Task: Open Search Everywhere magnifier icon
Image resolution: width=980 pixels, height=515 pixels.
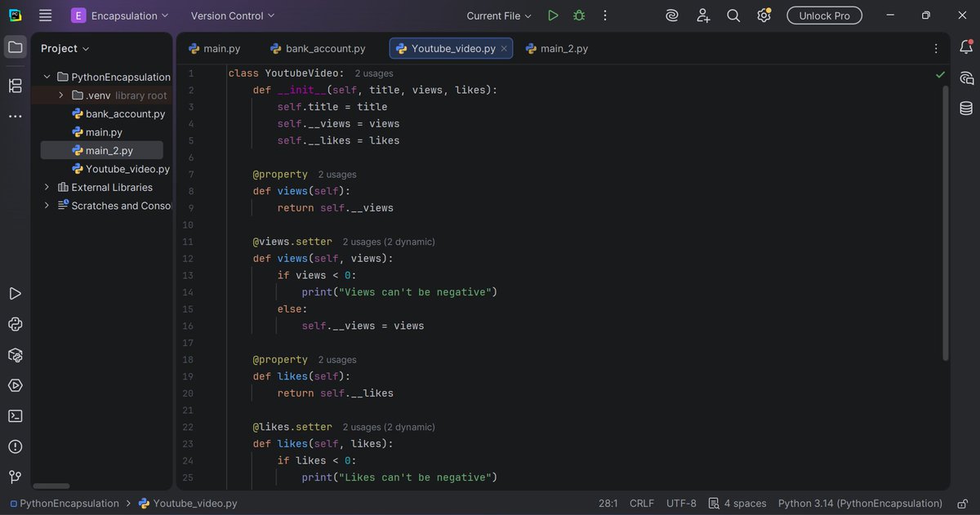Action: [x=733, y=16]
